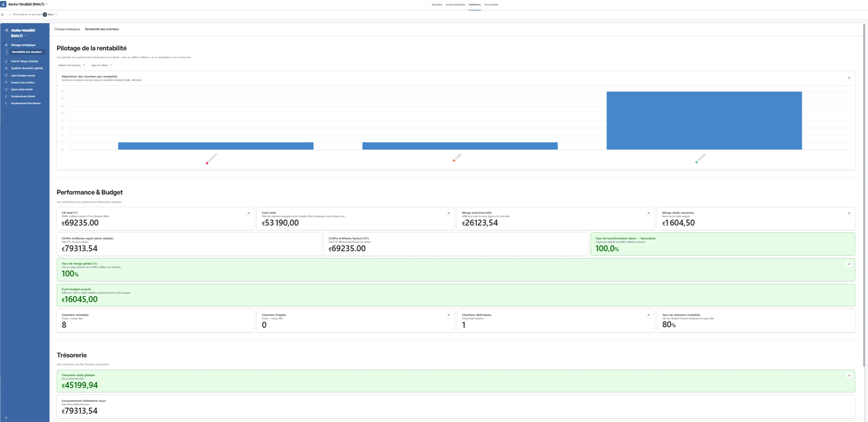868x422 pixels.
Task: Click the orange 'Fragile' legend dot
Action: pyautogui.click(x=453, y=160)
